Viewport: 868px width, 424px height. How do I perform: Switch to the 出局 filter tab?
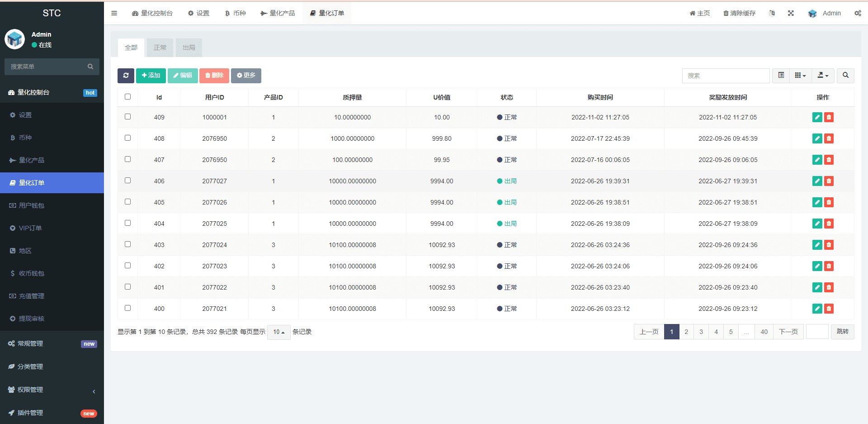point(189,48)
